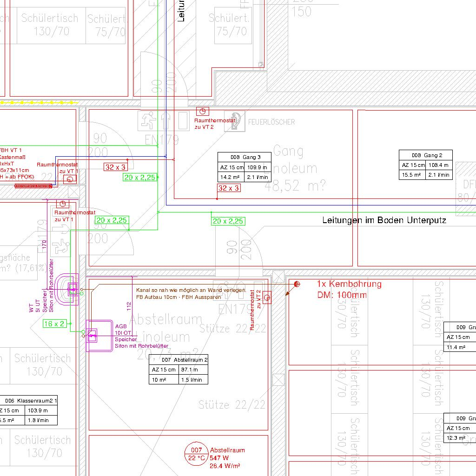This screenshot has height=476, width=476.
Task: Click the 'Leitungen im Boden Unterputz' annotation
Action: [x=384, y=220]
